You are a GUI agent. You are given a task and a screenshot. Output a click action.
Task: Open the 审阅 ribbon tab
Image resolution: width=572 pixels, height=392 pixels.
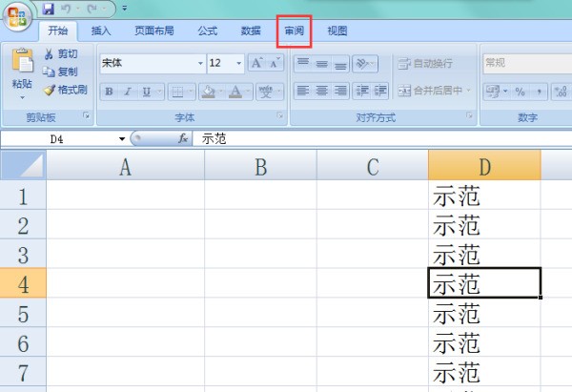294,31
